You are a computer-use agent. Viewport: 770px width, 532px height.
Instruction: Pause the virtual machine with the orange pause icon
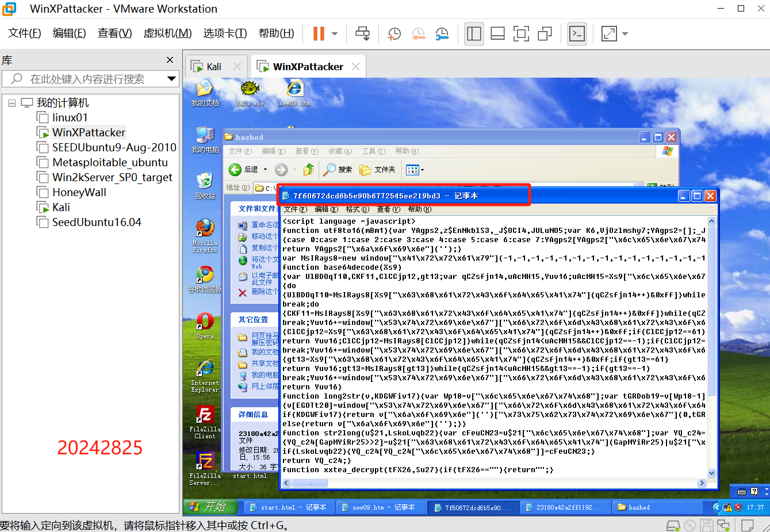click(319, 34)
